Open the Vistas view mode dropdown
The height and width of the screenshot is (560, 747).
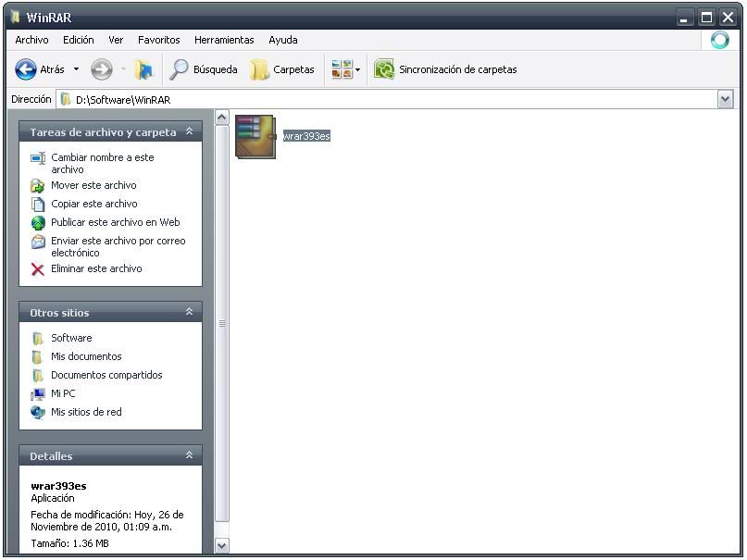coord(345,69)
